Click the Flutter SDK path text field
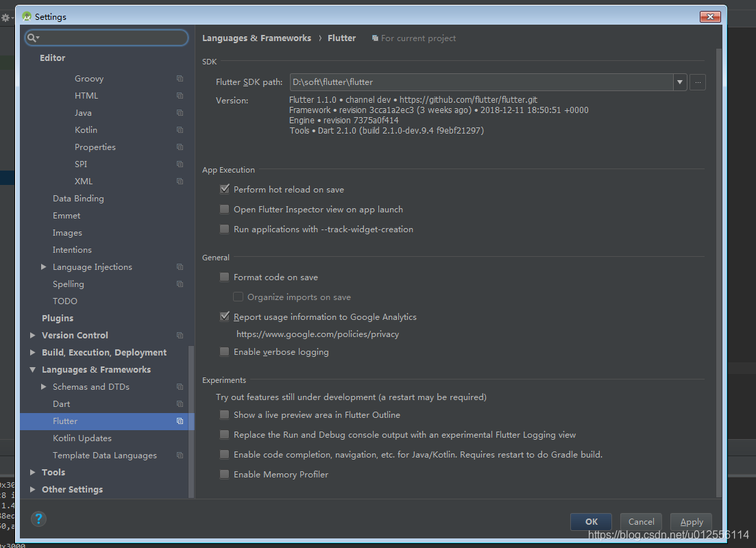 coord(482,82)
